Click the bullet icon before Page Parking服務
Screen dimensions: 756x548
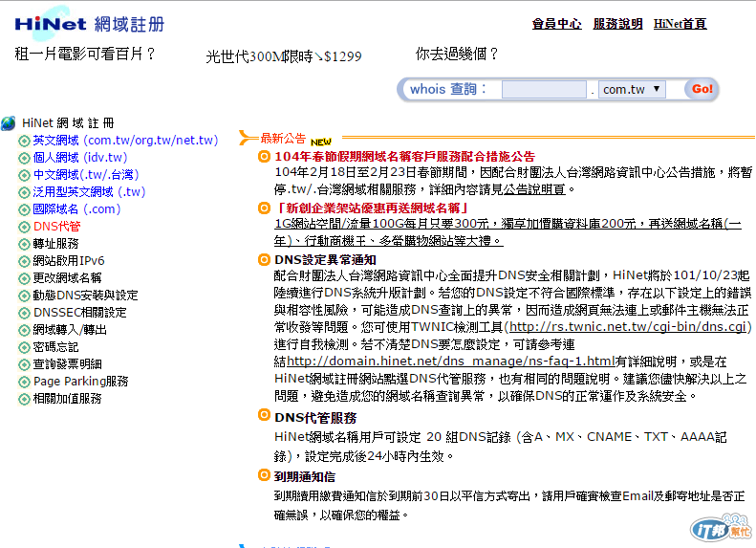(24, 382)
